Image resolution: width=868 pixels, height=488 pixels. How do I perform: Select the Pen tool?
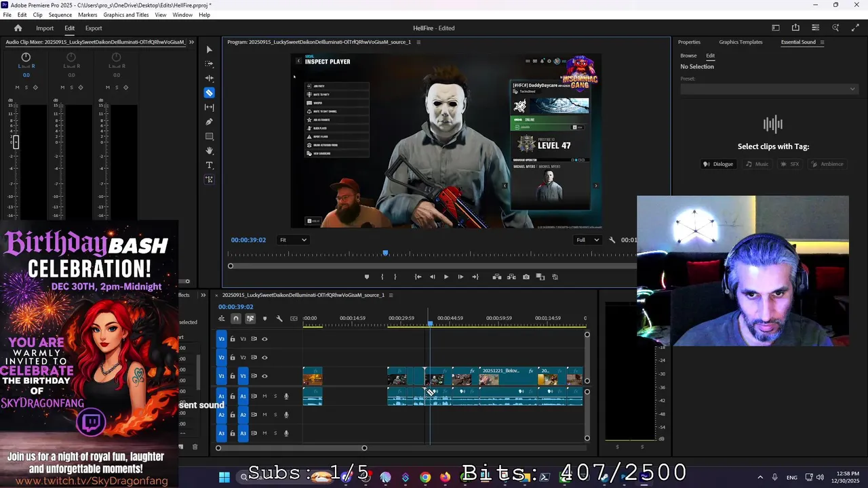pyautogui.click(x=209, y=121)
